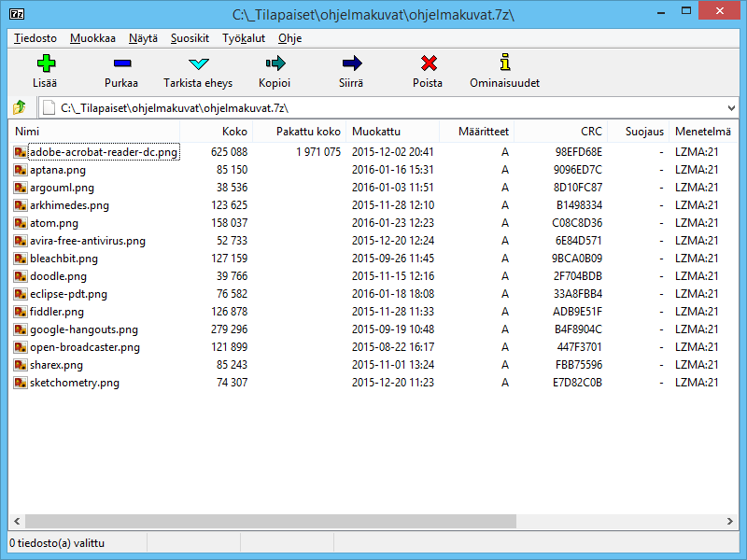This screenshot has width=747, height=560.
Task: Open the Ohje menu
Action: [289, 38]
